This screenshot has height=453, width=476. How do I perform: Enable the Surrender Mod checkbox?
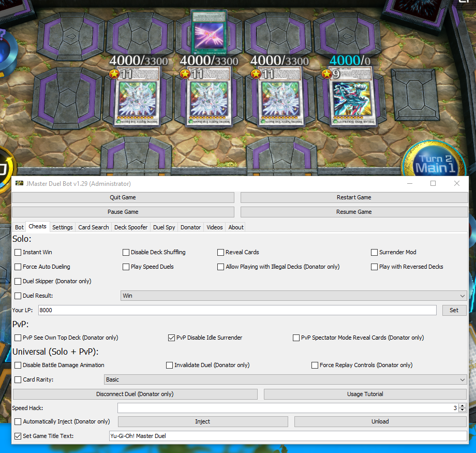pos(374,252)
